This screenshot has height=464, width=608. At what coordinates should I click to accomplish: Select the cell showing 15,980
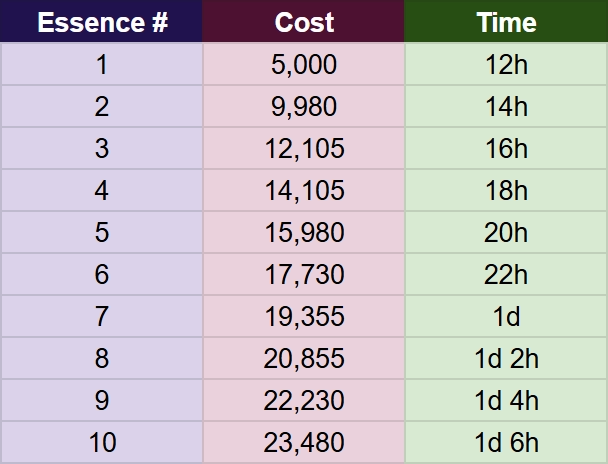tap(304, 232)
